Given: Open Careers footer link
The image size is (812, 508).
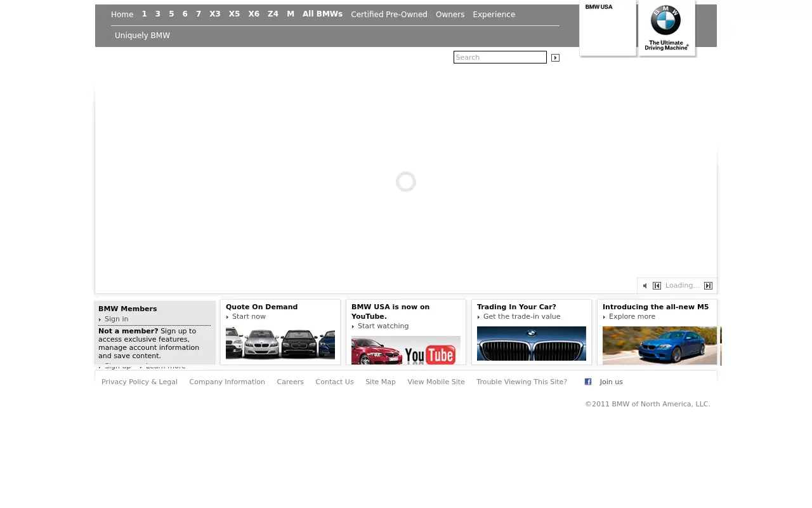Looking at the screenshot, I should pyautogui.click(x=290, y=382).
